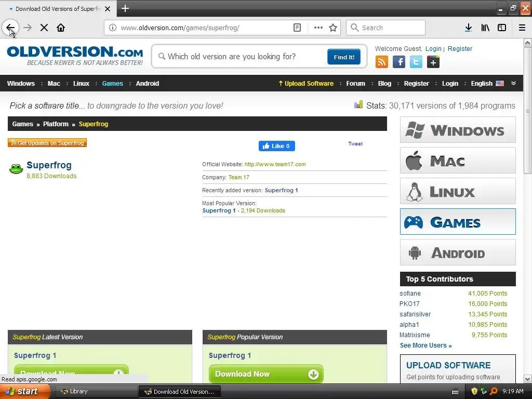The image size is (532, 399).
Task: Toggle the Firefox sidebar icon
Action: 502,28
